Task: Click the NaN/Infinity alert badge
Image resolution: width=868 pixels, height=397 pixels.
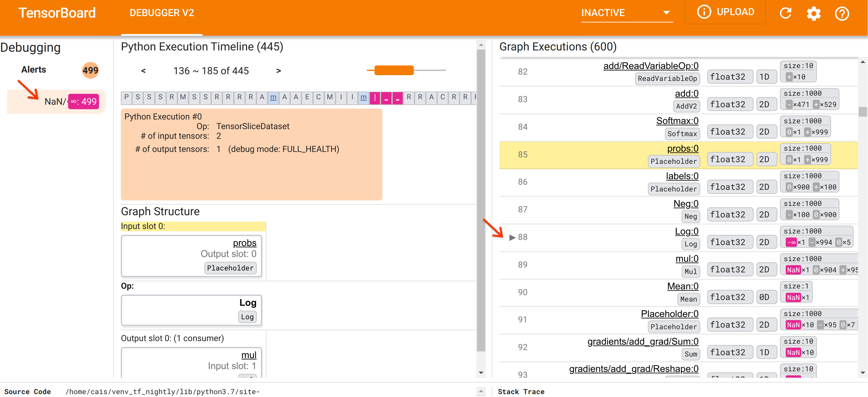Action: (x=84, y=101)
